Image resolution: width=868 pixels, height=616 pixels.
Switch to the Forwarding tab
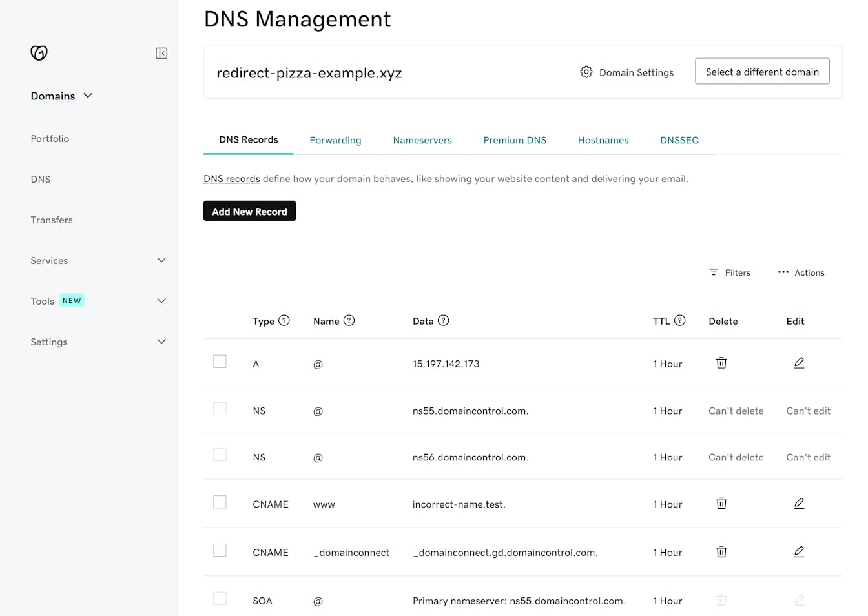(335, 140)
